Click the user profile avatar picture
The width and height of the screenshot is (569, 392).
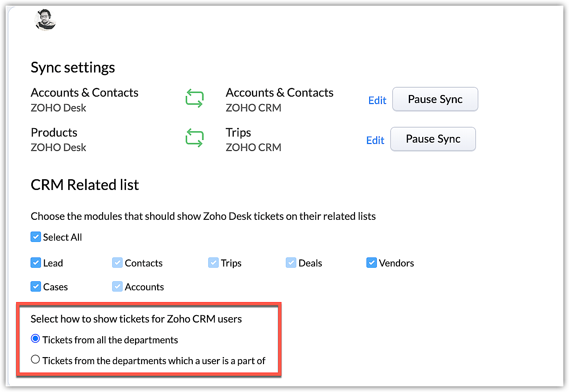(45, 20)
